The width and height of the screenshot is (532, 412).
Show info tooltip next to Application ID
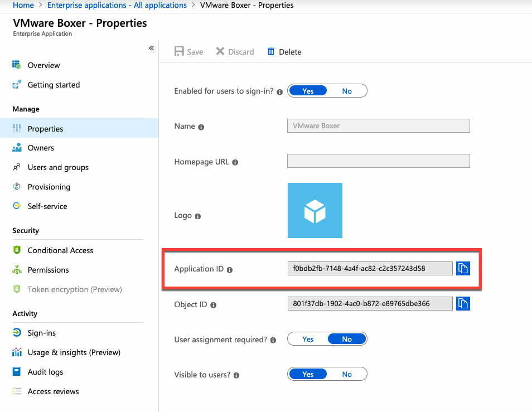pyautogui.click(x=230, y=270)
